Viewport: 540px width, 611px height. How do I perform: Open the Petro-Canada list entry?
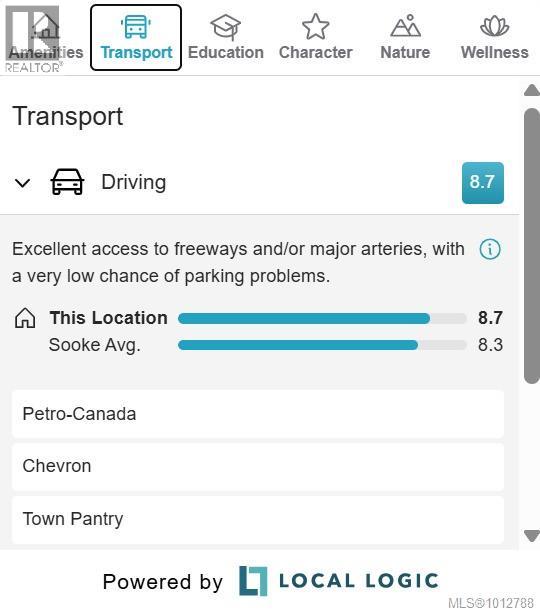(258, 414)
